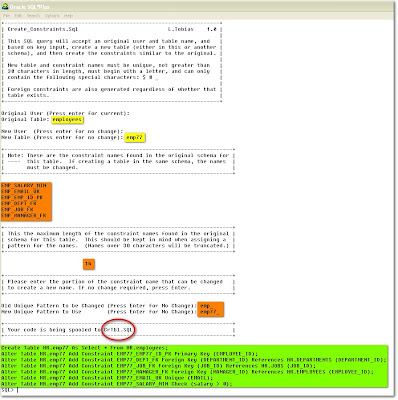Click the EMP77_SALARY_MIN Check statement

pyautogui.click(x=117, y=384)
